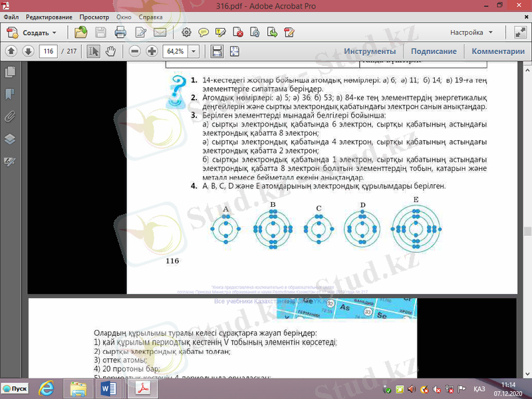This screenshot has height=399, width=532.
Task: Click the Open file folder icon
Action: click(x=81, y=32)
